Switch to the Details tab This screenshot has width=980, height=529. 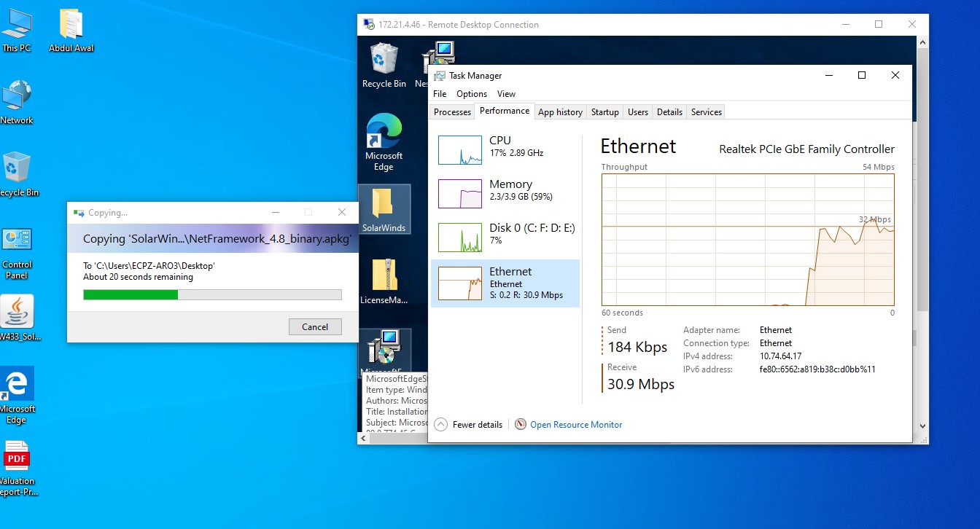pos(669,112)
